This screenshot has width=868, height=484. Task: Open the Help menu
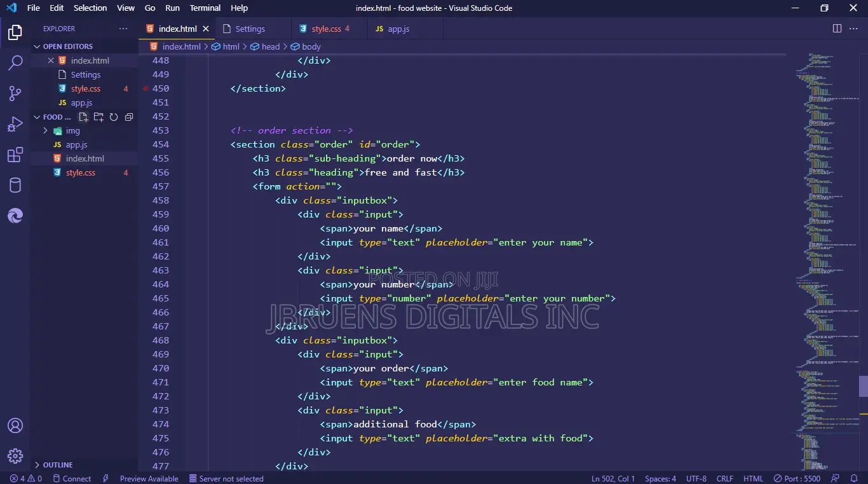(x=240, y=8)
